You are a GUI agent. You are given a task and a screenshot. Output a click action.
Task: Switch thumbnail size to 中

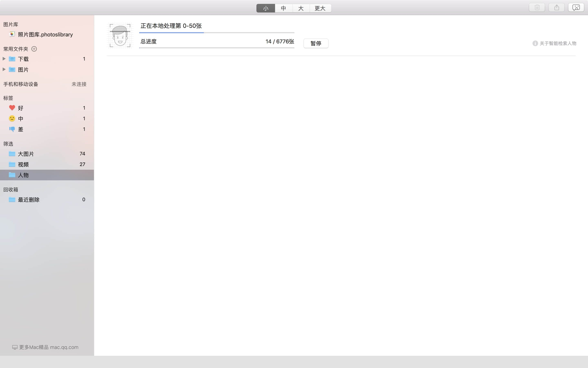[283, 8]
